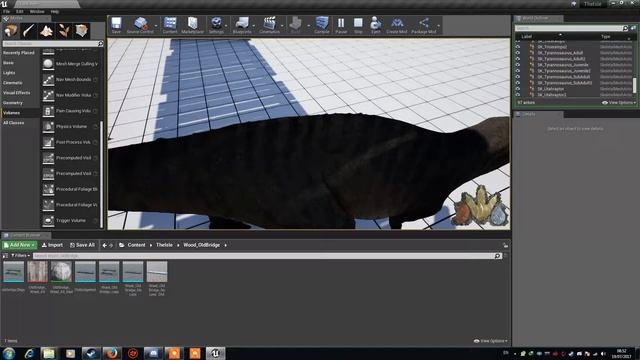Screen dimensions: 640x360
Task: Select the Trigger Volume item
Action: point(70,220)
